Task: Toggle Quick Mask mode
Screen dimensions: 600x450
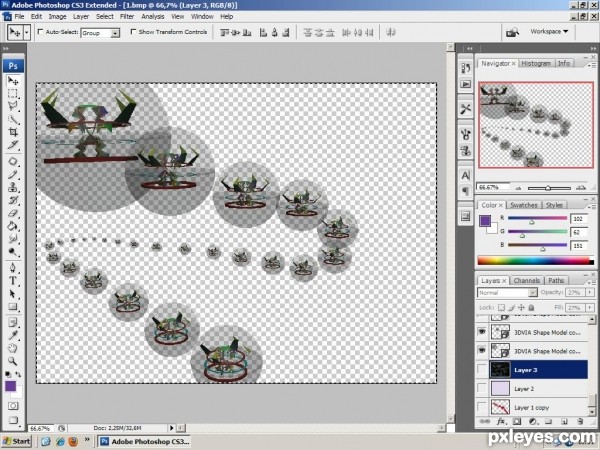Action: 13,406
